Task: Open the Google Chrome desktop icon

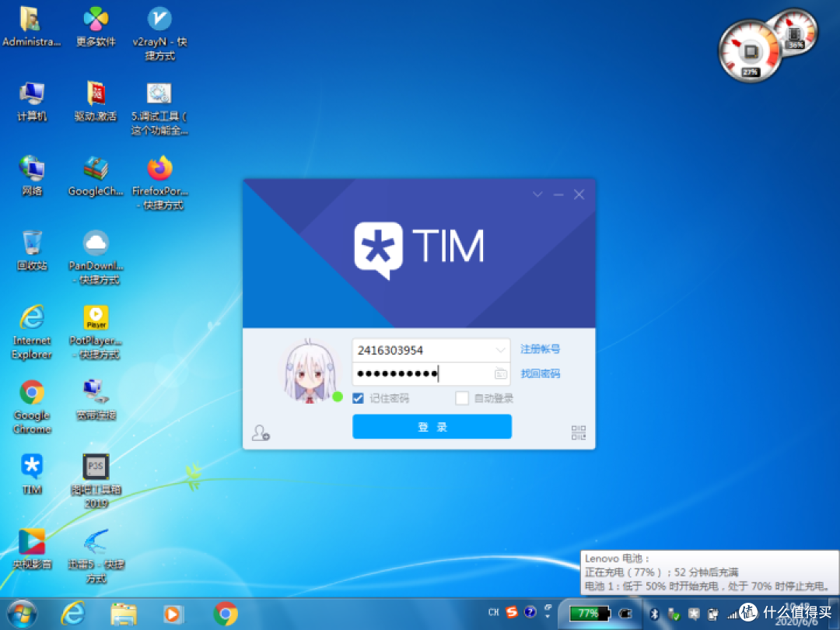Action: tap(32, 407)
